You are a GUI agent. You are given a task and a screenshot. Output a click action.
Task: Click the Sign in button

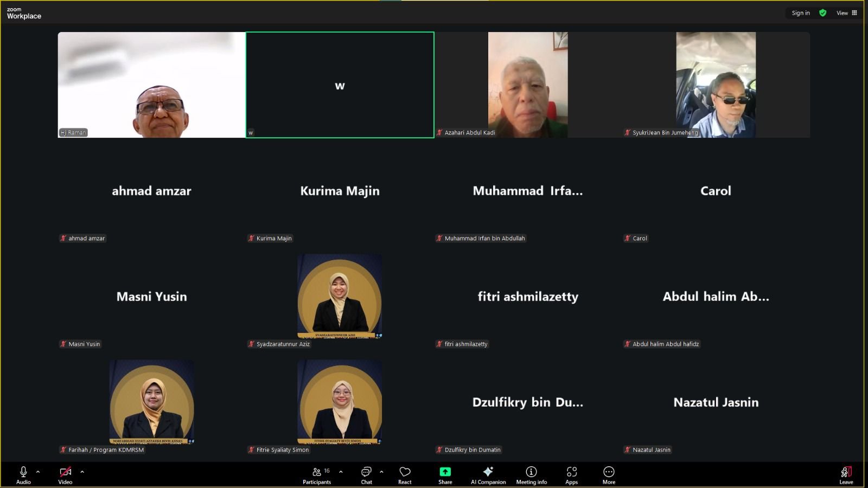[x=800, y=13]
